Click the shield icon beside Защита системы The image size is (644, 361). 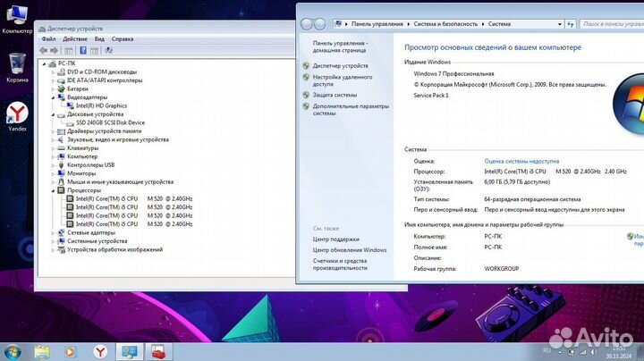pos(306,95)
